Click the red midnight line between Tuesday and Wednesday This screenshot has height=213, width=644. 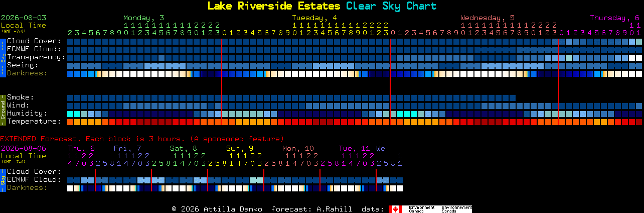tap(390, 82)
